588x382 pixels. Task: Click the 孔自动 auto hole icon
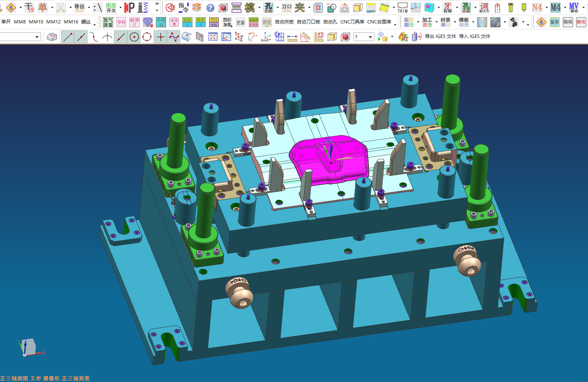[269, 7]
